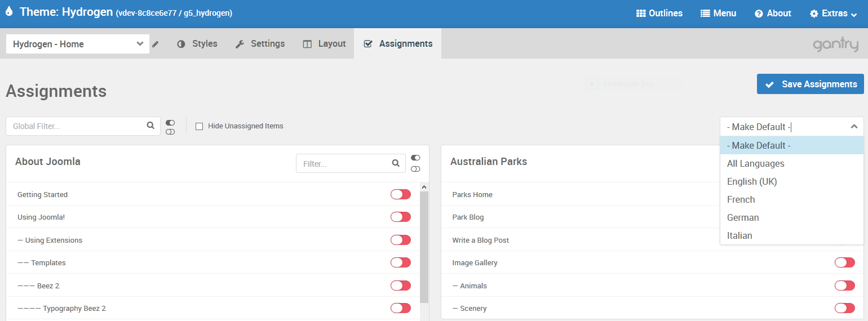This screenshot has width=868, height=321.
Task: Check Hide Unassigned Items checkbox
Action: click(x=199, y=126)
